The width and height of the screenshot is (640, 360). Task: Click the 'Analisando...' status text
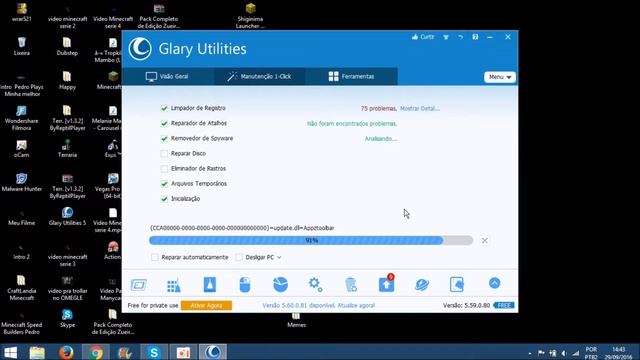click(381, 139)
